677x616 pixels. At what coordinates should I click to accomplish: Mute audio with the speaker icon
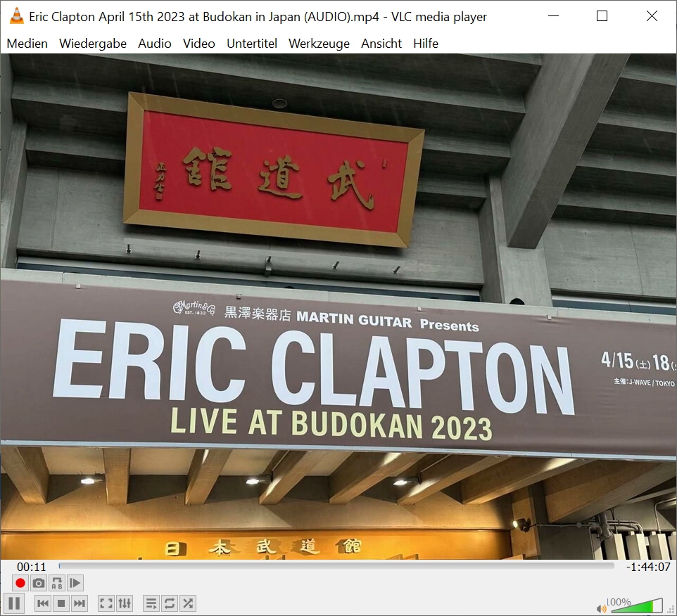point(601,609)
